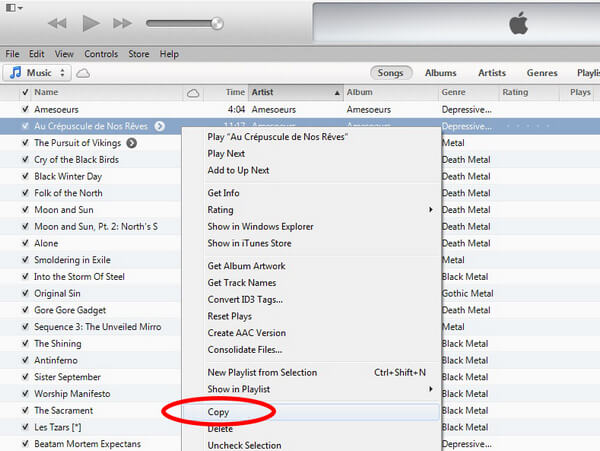Uncheck the Alone song checkbox
The height and width of the screenshot is (451, 600).
(25, 243)
